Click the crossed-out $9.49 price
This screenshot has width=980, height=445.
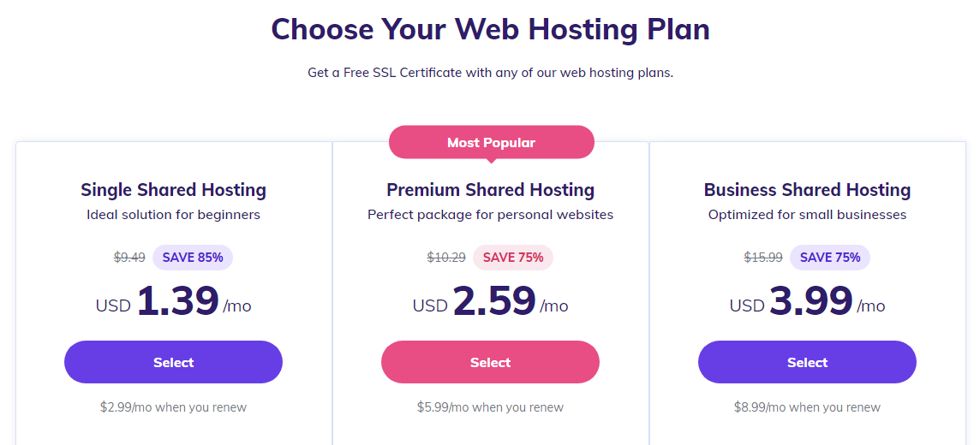click(x=129, y=257)
